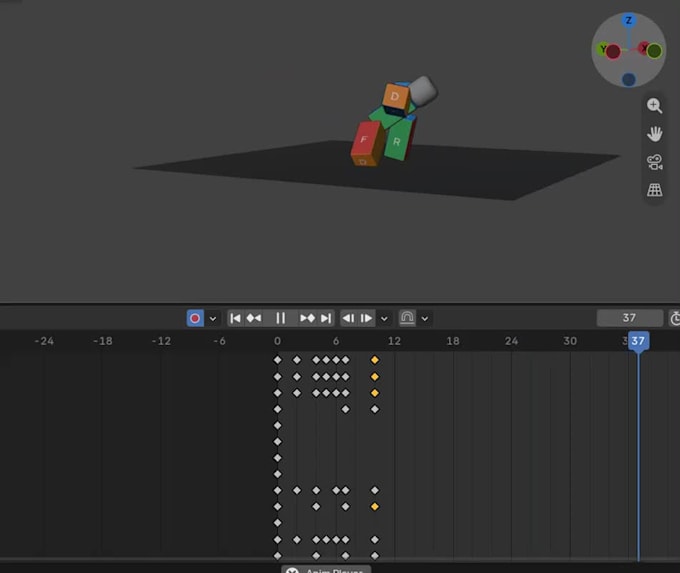Viewport: 680px width, 573px height.
Task: Align view to blue Z axis
Action: (x=628, y=20)
